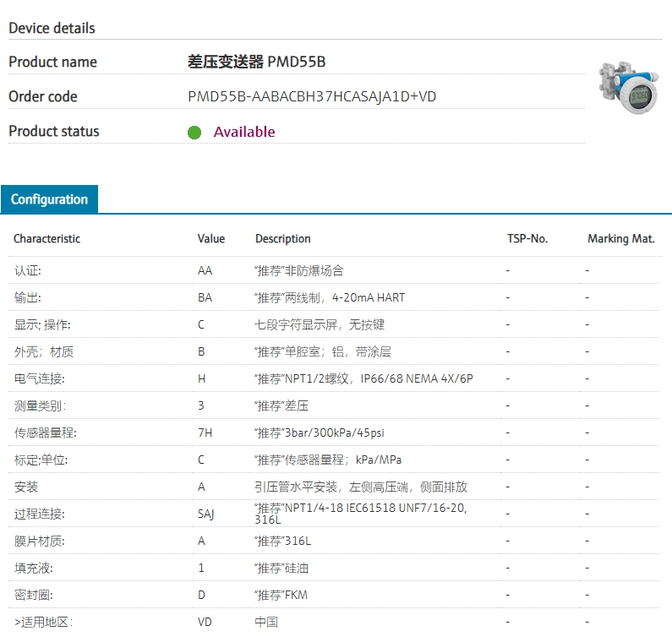
Task: Select the 输出 row with value BA
Action: coord(334,297)
